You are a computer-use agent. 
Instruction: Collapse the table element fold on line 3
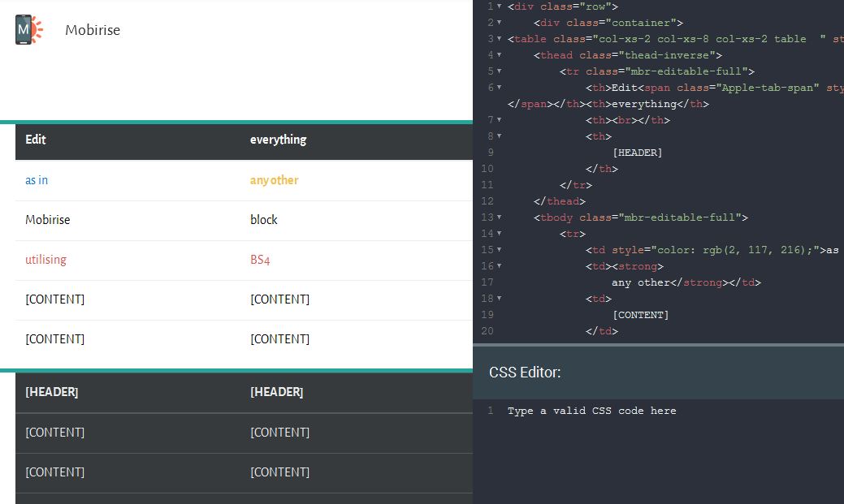point(498,39)
